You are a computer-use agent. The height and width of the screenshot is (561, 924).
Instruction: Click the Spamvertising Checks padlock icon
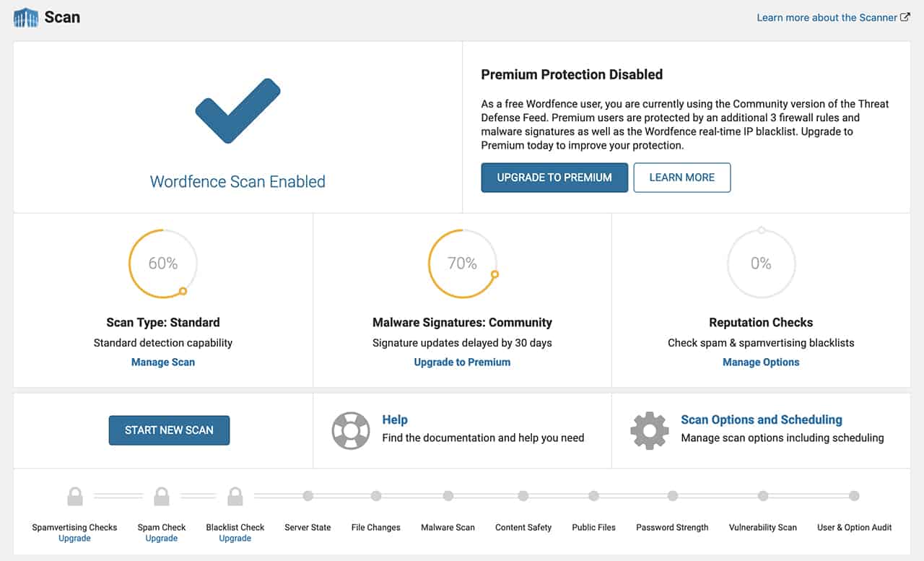click(74, 496)
